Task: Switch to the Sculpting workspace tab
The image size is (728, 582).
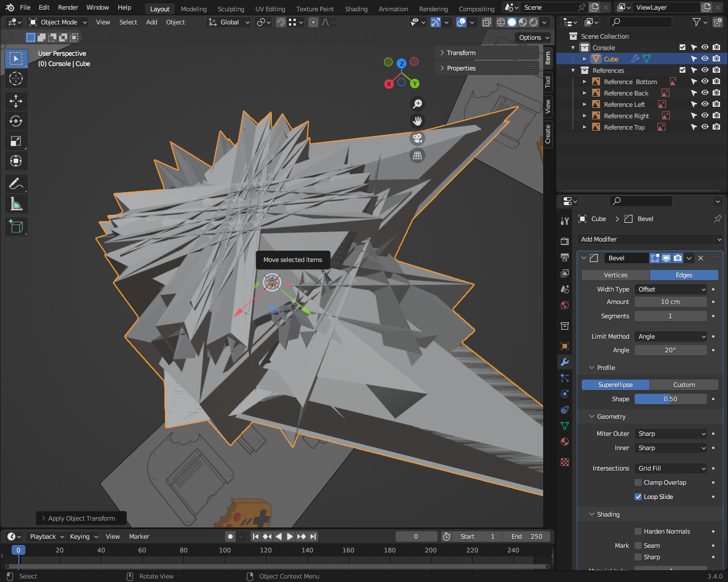Action: [230, 9]
